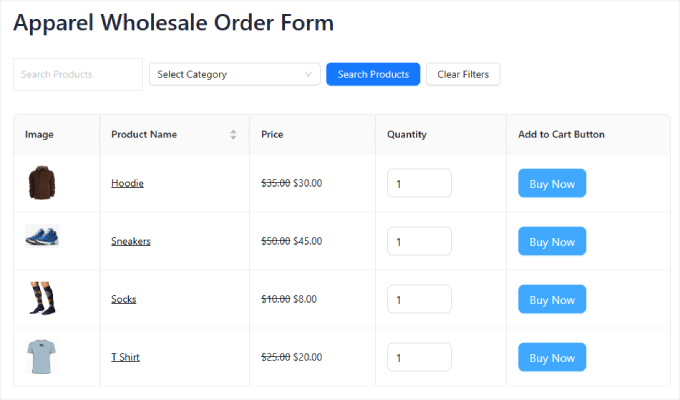Open the T Shirt product link
Screen dimensions: 680x400
(x=126, y=358)
